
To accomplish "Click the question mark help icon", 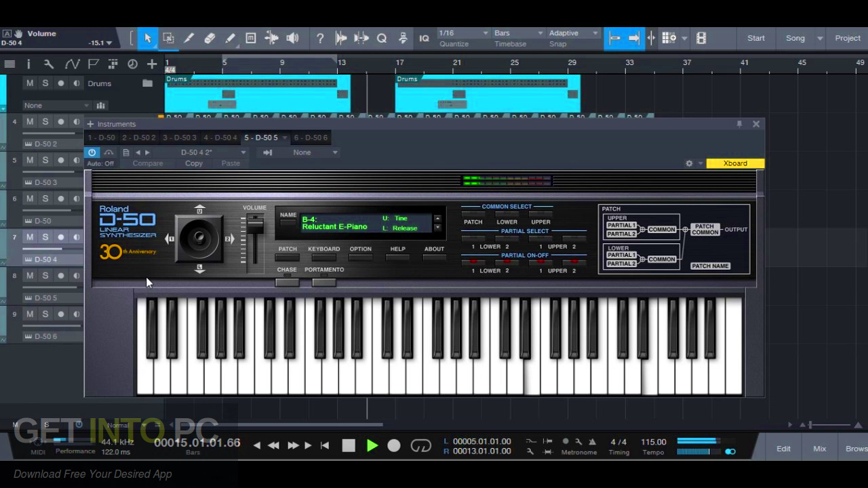I will [320, 39].
